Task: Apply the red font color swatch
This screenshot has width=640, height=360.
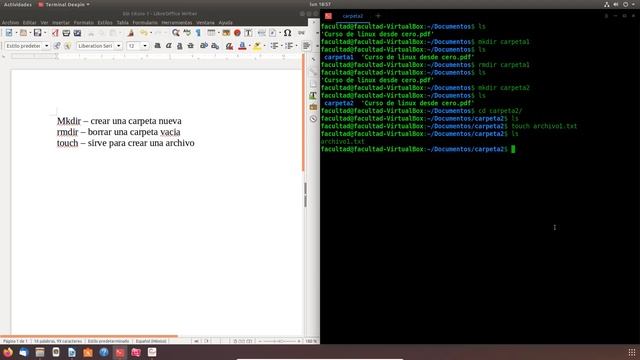Action: pyautogui.click(x=242, y=46)
